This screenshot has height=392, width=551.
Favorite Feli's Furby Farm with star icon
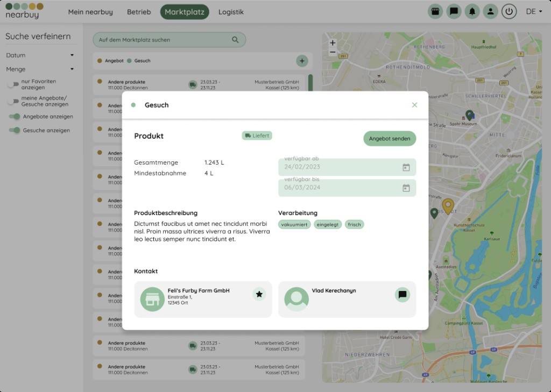click(x=259, y=294)
